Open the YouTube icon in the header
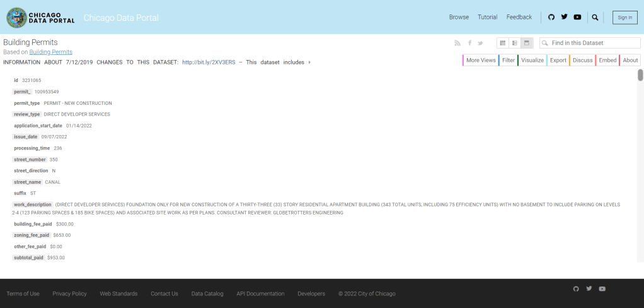This screenshot has width=644, height=308. (577, 17)
